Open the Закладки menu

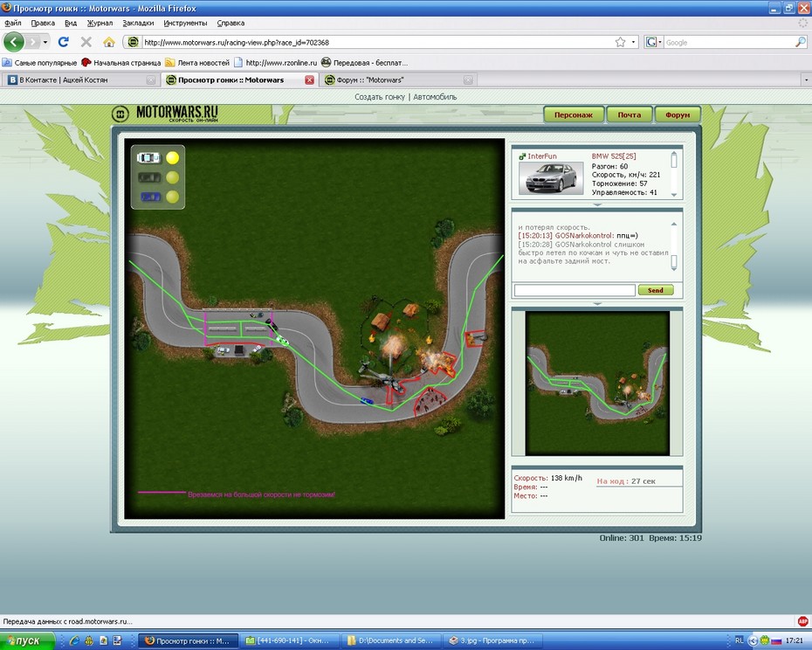coord(138,23)
